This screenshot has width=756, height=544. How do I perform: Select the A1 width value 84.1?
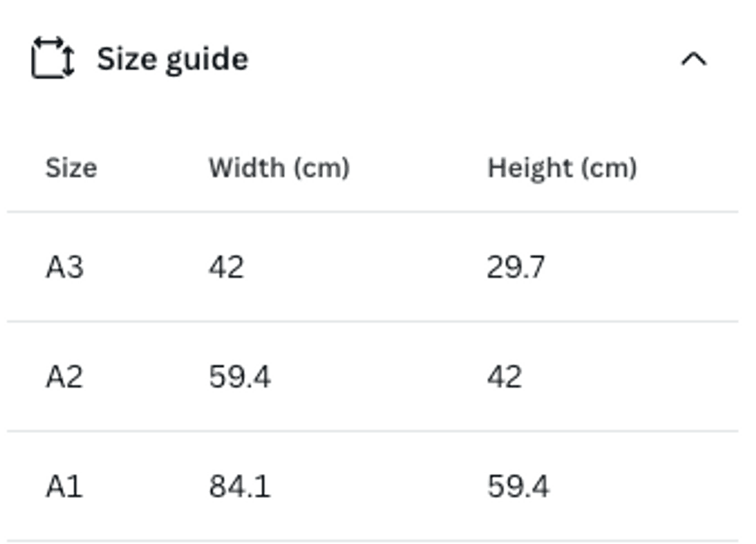point(240,487)
